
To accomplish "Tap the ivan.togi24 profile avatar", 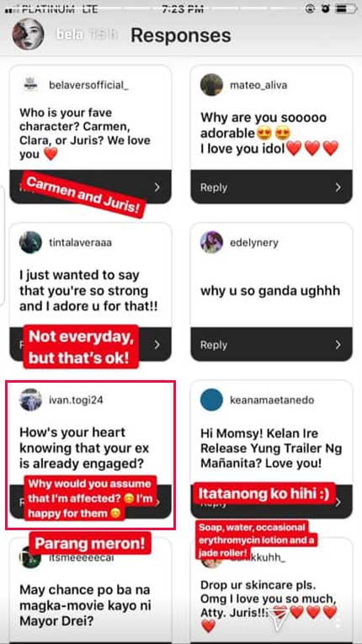I will (x=30, y=400).
